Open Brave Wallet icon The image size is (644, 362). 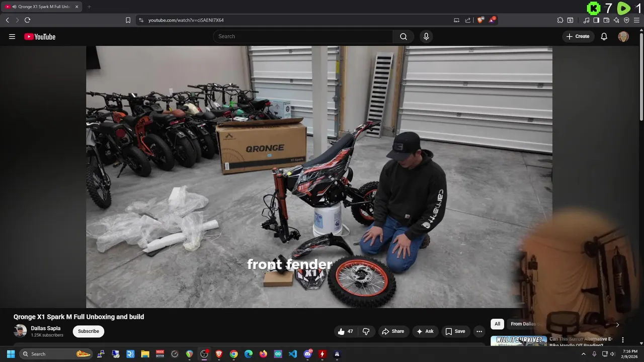click(606, 20)
